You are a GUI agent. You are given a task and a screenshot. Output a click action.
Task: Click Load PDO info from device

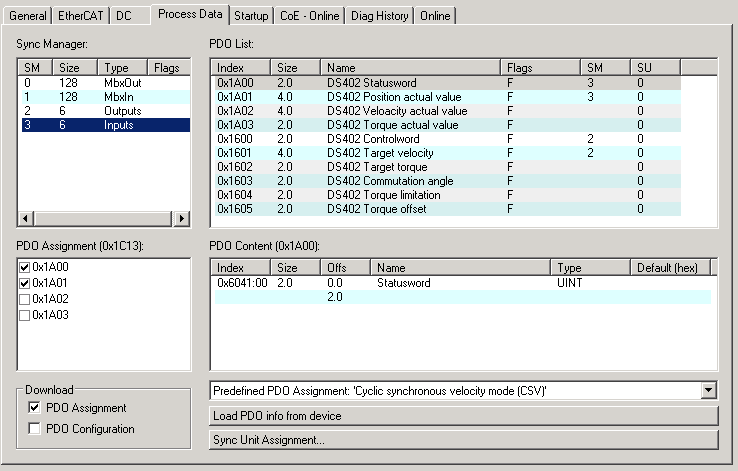(464, 416)
